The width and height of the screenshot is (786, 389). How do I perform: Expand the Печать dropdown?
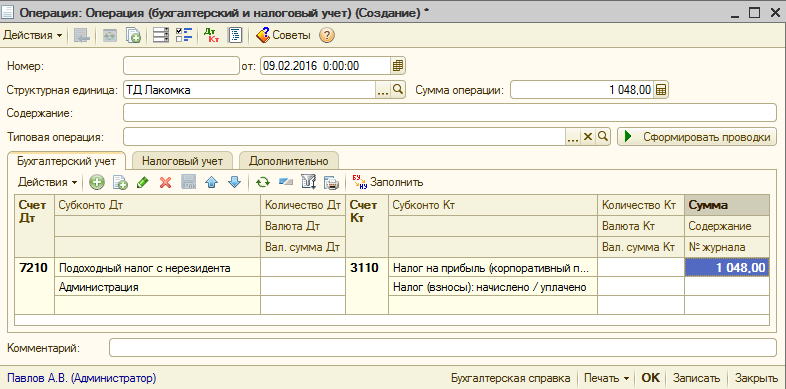point(606,378)
